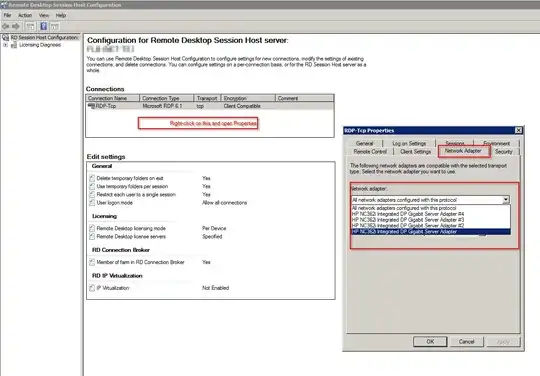
Task: Toggle the Show/Hide Console Tree toolbar icon
Action: tap(31, 26)
